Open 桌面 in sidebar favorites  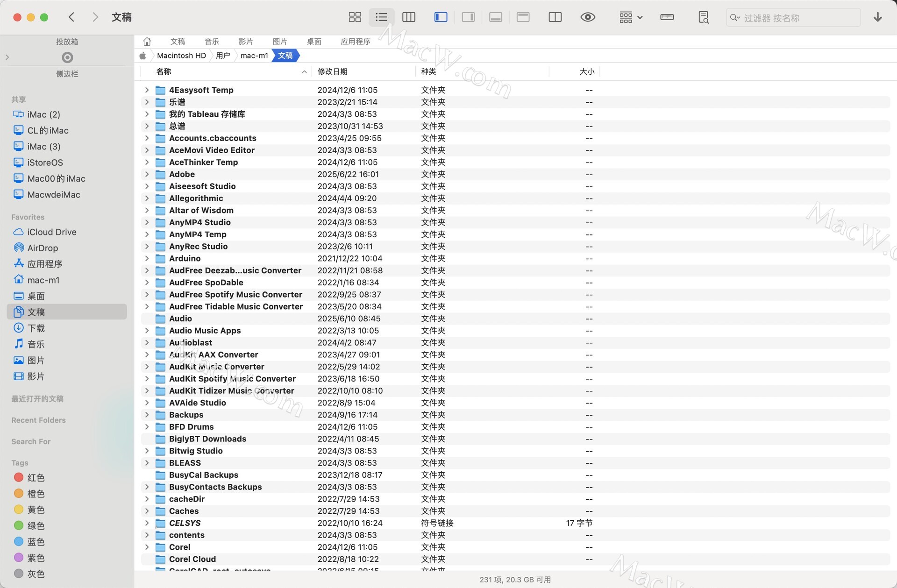click(x=36, y=296)
